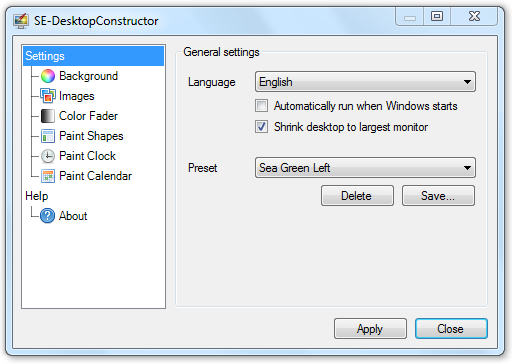
Task: Delete the selected preset
Action: [357, 196]
